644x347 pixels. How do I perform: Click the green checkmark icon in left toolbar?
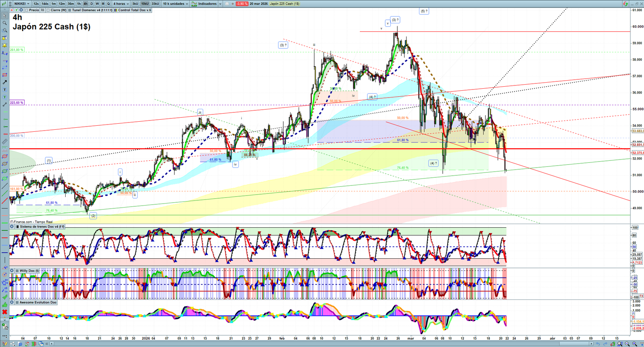[5, 297]
